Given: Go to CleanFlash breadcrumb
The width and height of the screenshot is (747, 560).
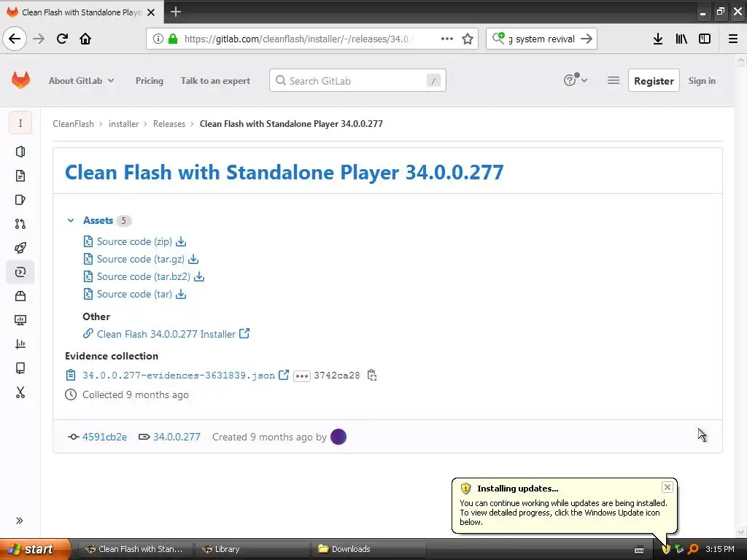Looking at the screenshot, I should [x=74, y=124].
